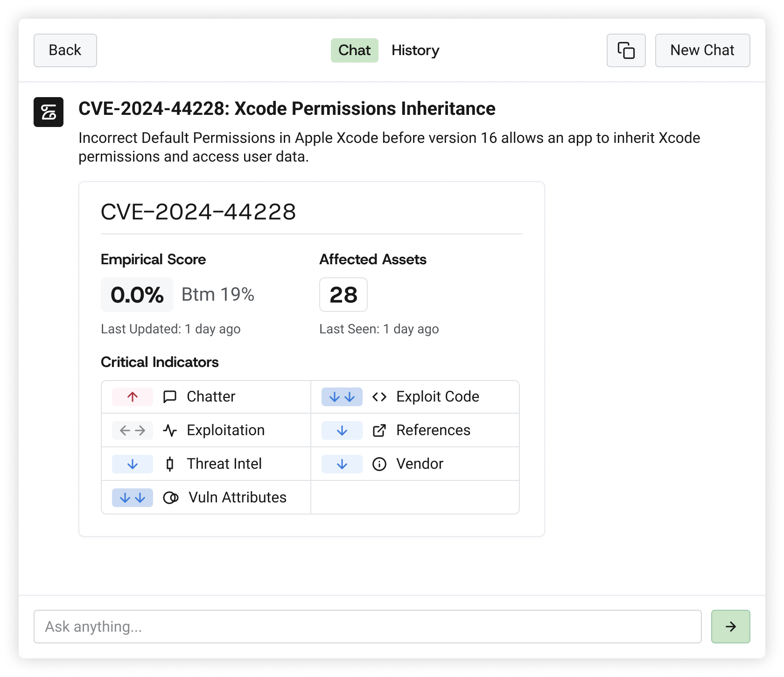Screen dimensions: 784x677
Task: Click the double down-arrow Exploit Code badge
Action: [342, 397]
